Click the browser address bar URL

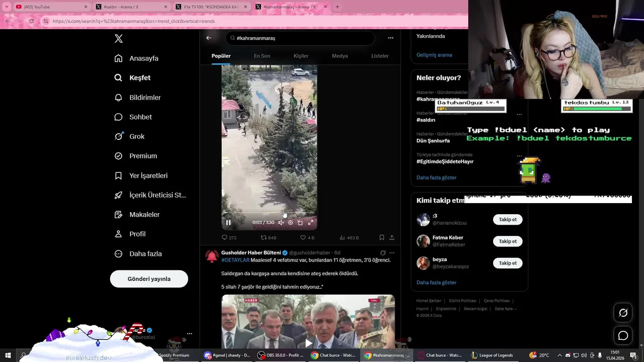(133, 21)
